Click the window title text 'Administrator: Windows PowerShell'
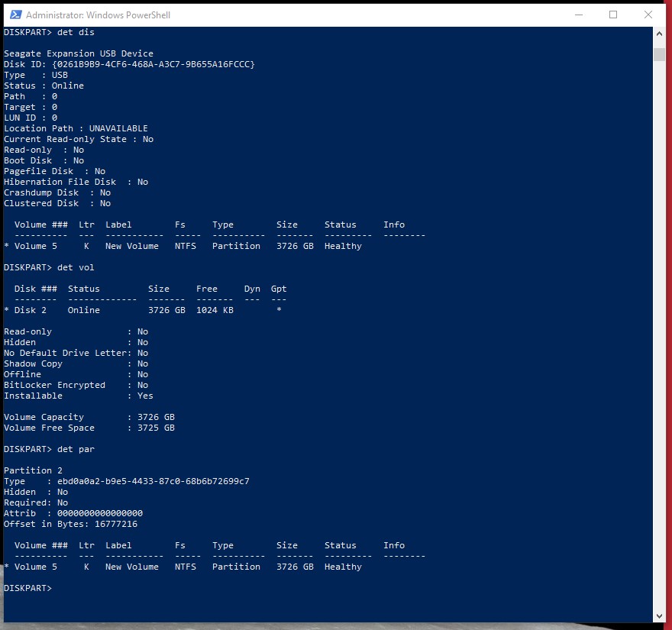672x630 pixels. point(98,15)
